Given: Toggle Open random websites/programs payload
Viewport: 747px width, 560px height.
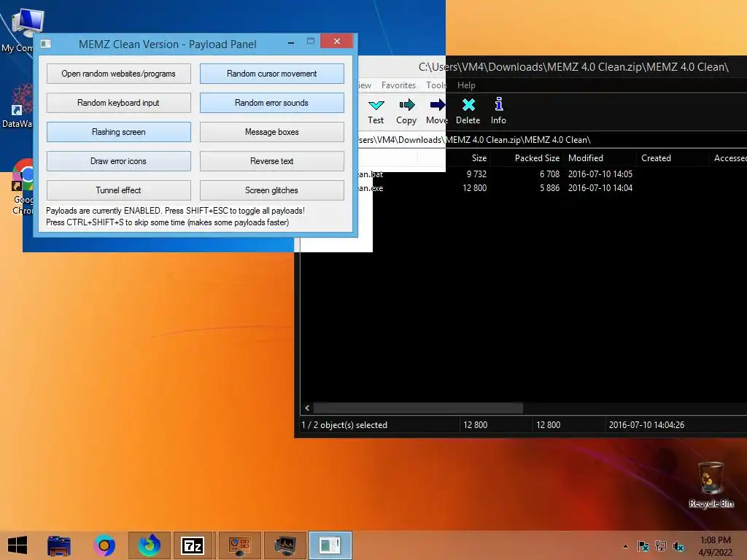Looking at the screenshot, I should pyautogui.click(x=119, y=74).
